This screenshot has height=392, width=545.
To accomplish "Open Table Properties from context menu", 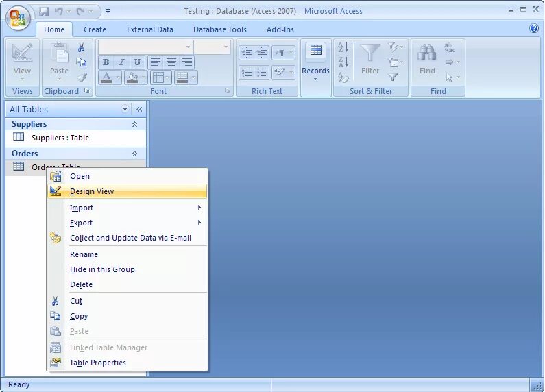I will pos(128,363).
